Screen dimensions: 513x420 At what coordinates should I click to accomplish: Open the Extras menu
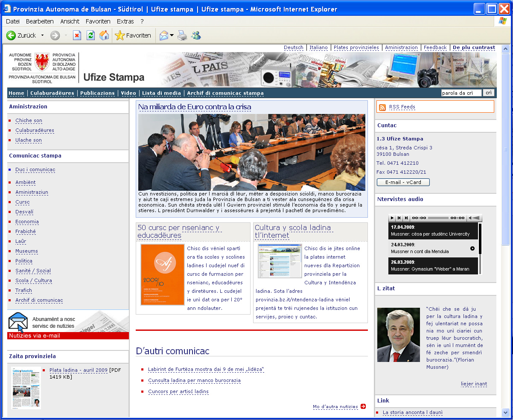coord(125,21)
